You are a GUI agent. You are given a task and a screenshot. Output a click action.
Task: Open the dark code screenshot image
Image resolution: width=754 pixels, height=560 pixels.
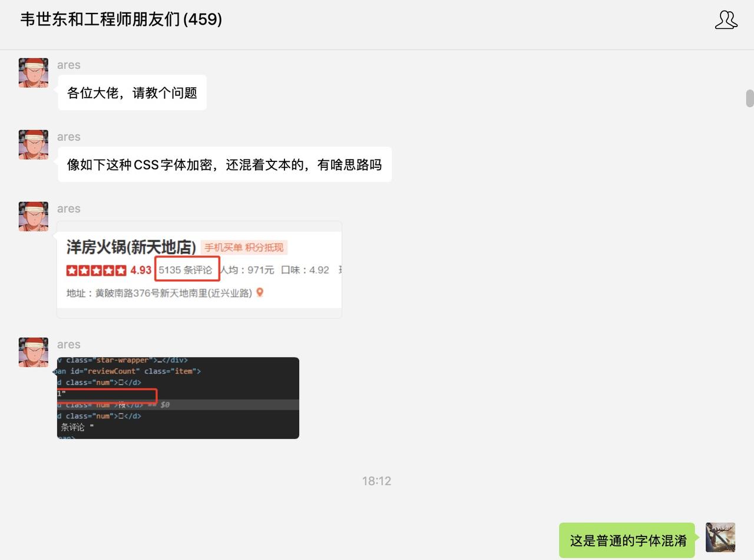coord(178,398)
